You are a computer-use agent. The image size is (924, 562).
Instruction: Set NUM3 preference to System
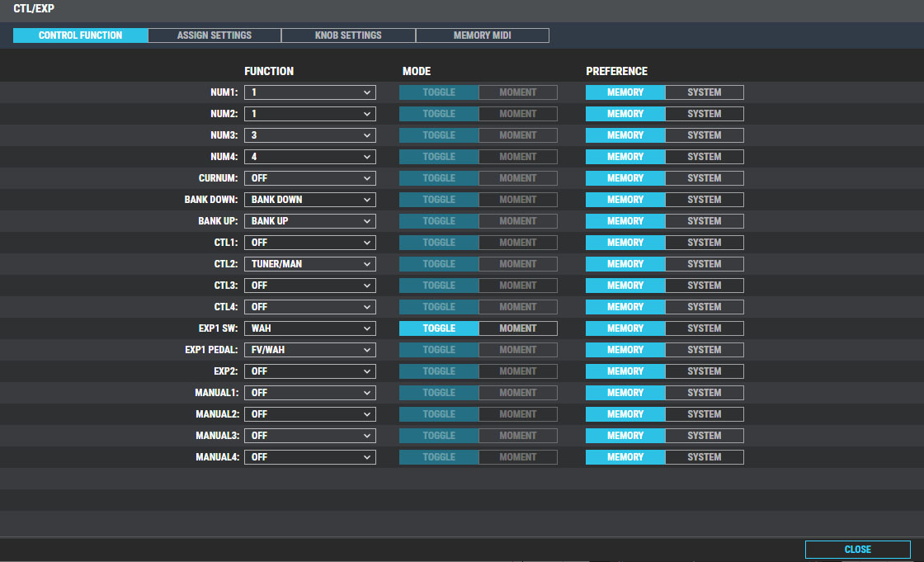pos(705,135)
